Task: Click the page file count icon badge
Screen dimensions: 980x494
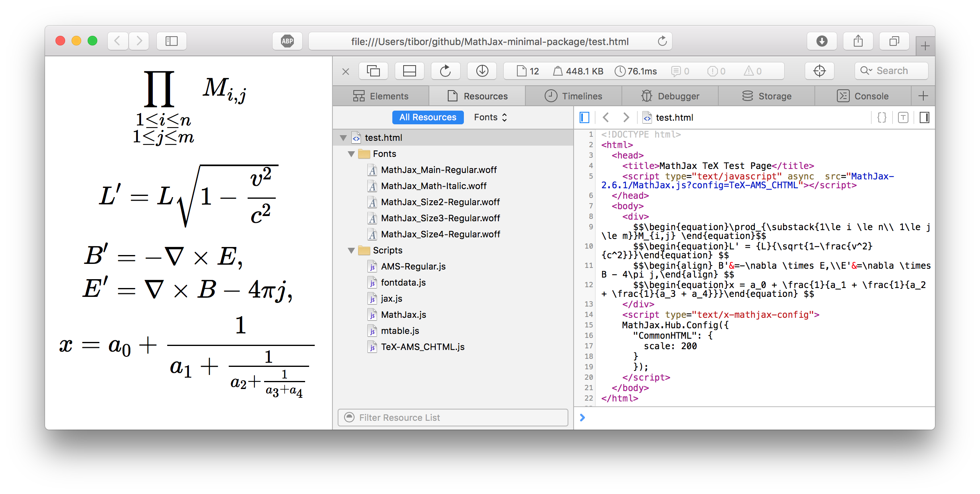Action: pos(526,70)
